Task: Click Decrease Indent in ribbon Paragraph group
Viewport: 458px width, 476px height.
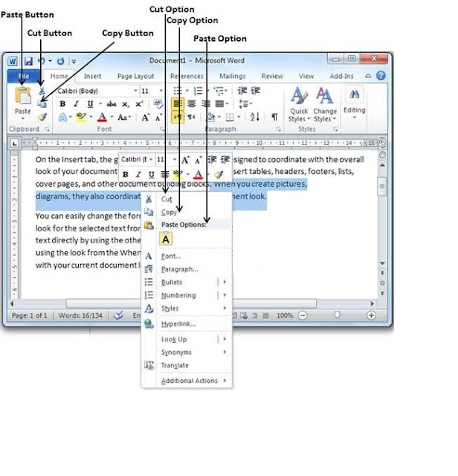Action: [x=242, y=91]
